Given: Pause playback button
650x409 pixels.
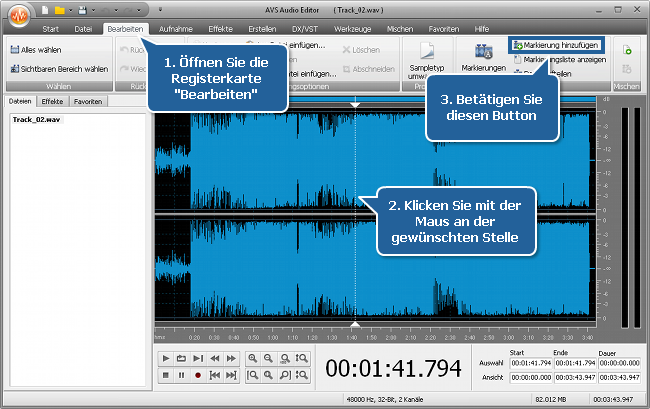Looking at the screenshot, I should point(182,375).
